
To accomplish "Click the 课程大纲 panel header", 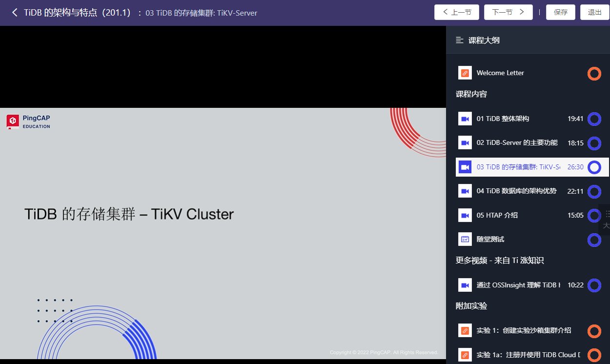I will click(484, 40).
